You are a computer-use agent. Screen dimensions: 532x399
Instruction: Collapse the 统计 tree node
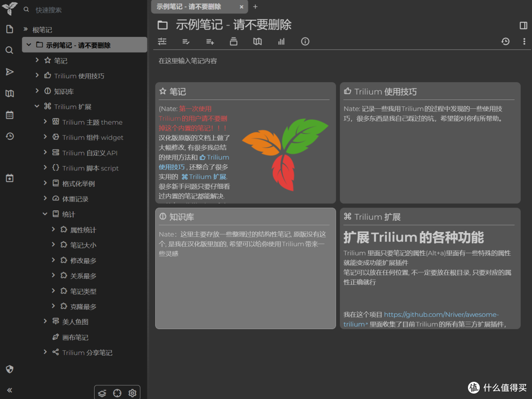(x=45, y=213)
